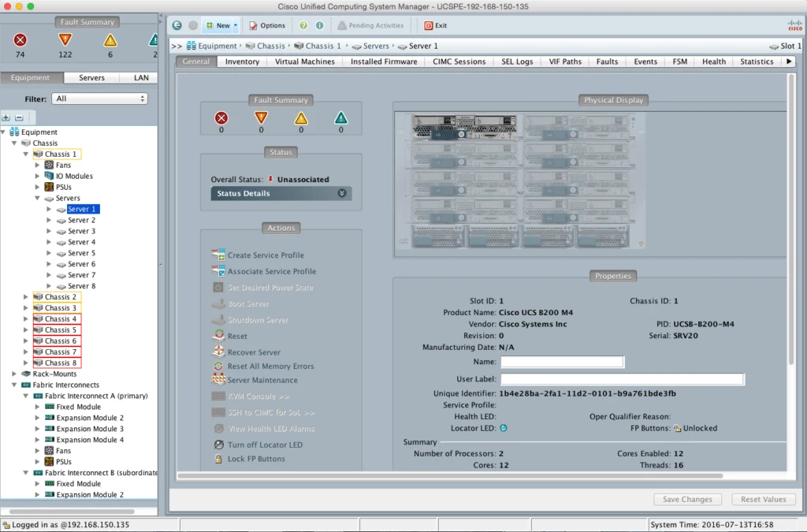Click the Reset Values button
The image size is (807, 532).
763,499
